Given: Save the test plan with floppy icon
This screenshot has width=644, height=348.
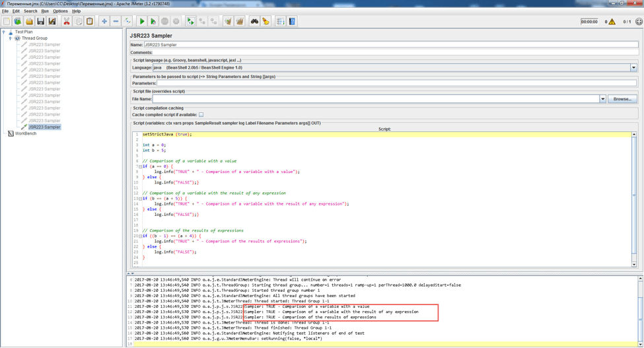Looking at the screenshot, I should (x=41, y=21).
